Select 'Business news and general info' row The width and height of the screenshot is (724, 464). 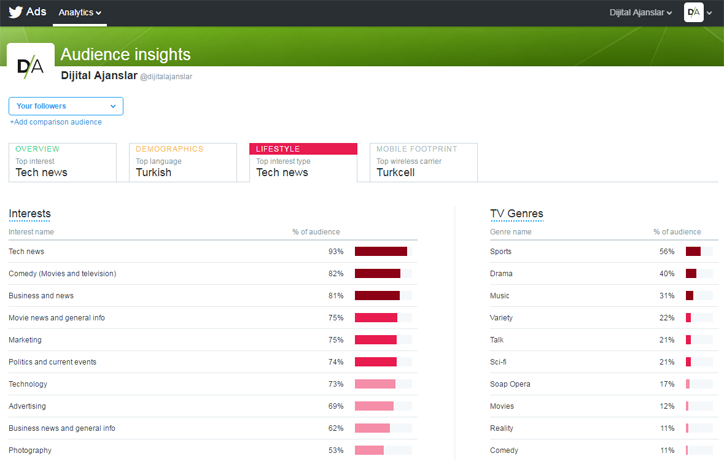click(213, 428)
